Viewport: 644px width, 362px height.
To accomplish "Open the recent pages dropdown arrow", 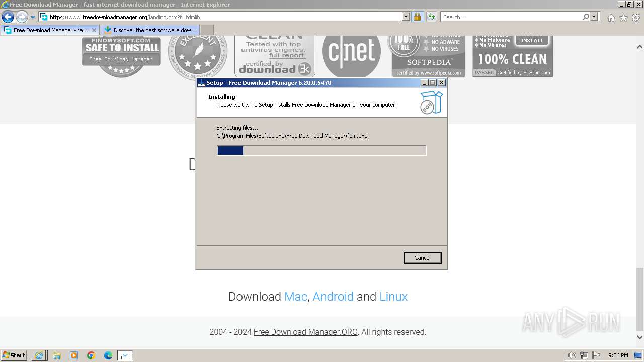I will 33,17.
